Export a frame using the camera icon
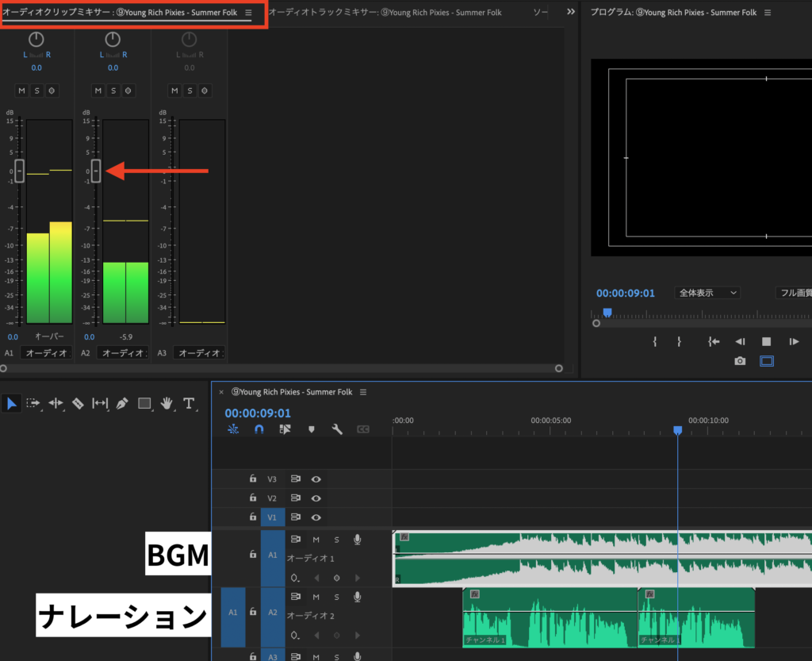Screen dimensions: 812x661 point(740,360)
